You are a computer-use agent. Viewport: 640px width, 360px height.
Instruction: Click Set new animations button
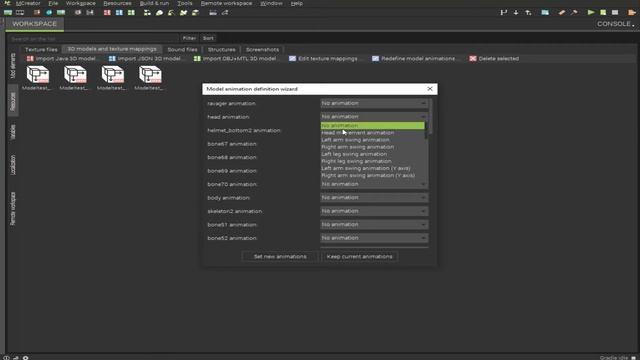(x=280, y=257)
